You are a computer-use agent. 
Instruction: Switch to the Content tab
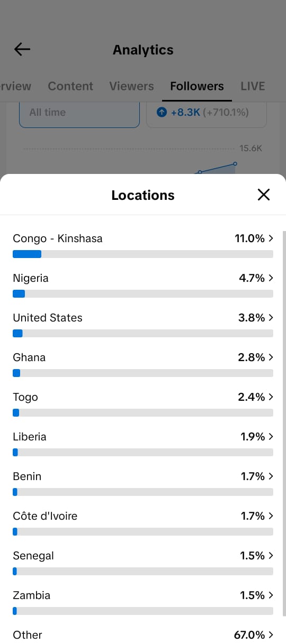(70, 86)
